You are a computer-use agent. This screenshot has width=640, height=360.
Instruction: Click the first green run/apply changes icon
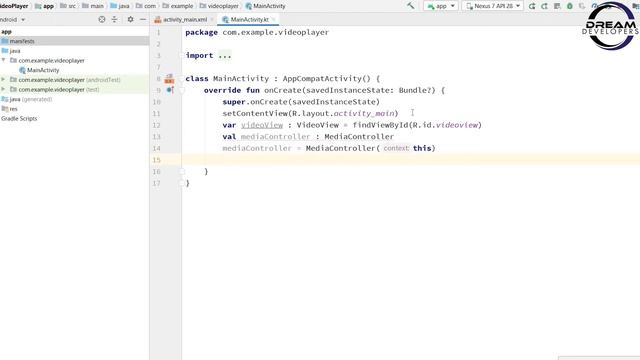tap(532, 6)
